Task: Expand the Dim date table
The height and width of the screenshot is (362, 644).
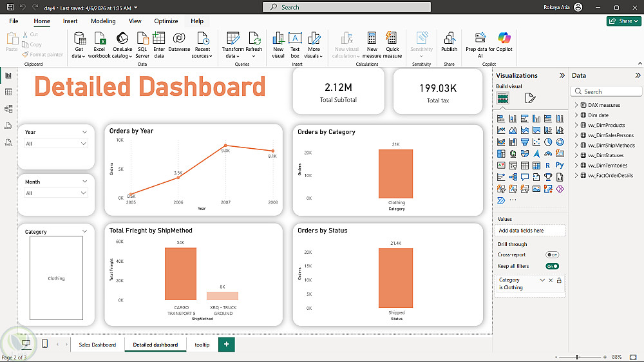Action: tap(576, 115)
